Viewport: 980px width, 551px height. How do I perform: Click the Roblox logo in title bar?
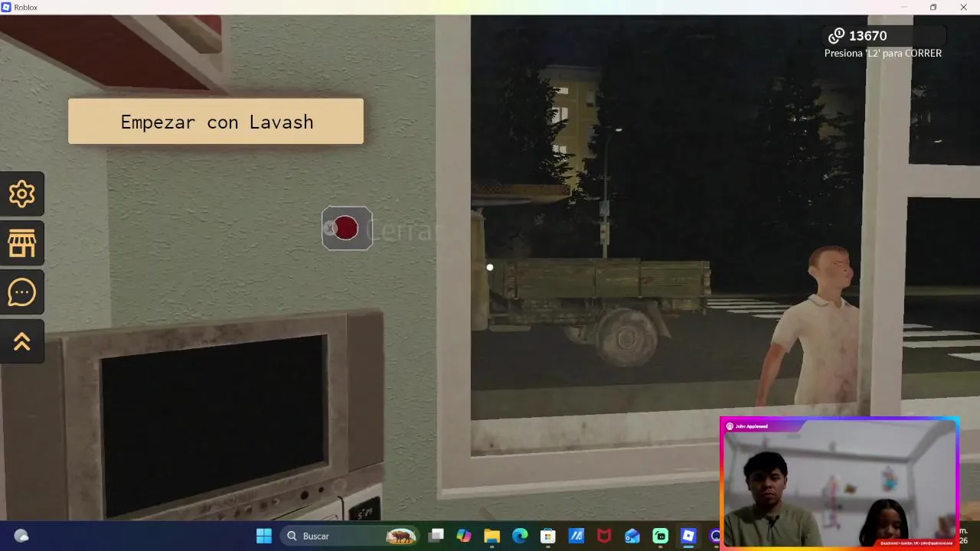(x=6, y=7)
